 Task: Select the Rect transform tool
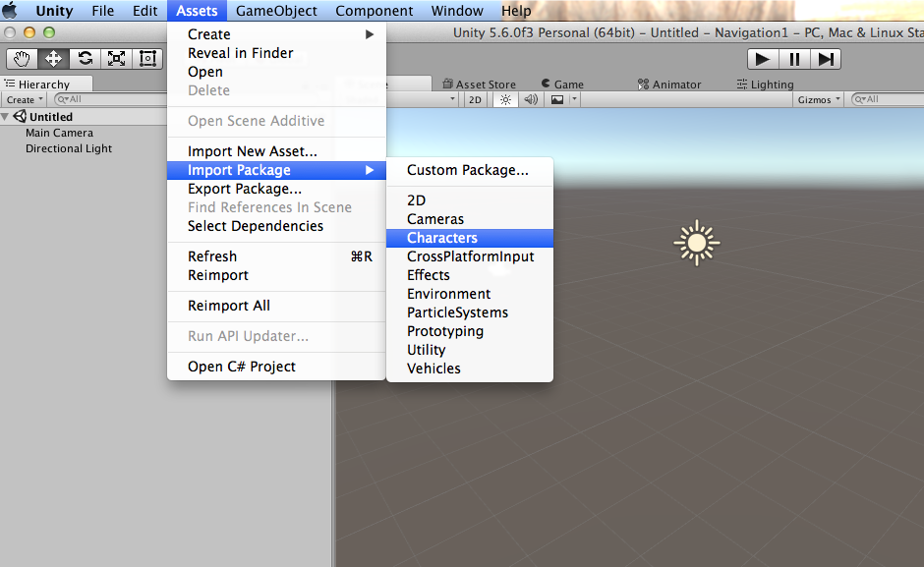tap(147, 58)
